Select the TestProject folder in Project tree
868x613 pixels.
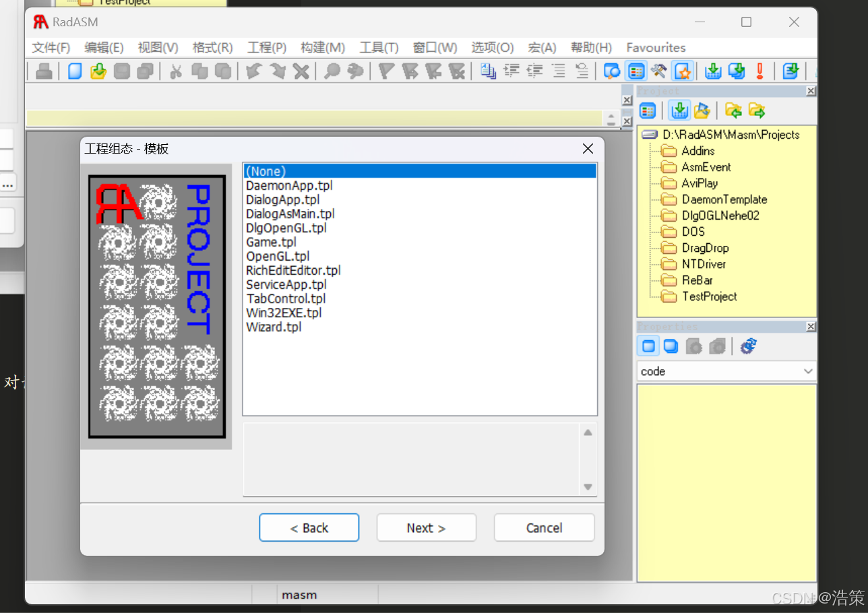point(709,296)
